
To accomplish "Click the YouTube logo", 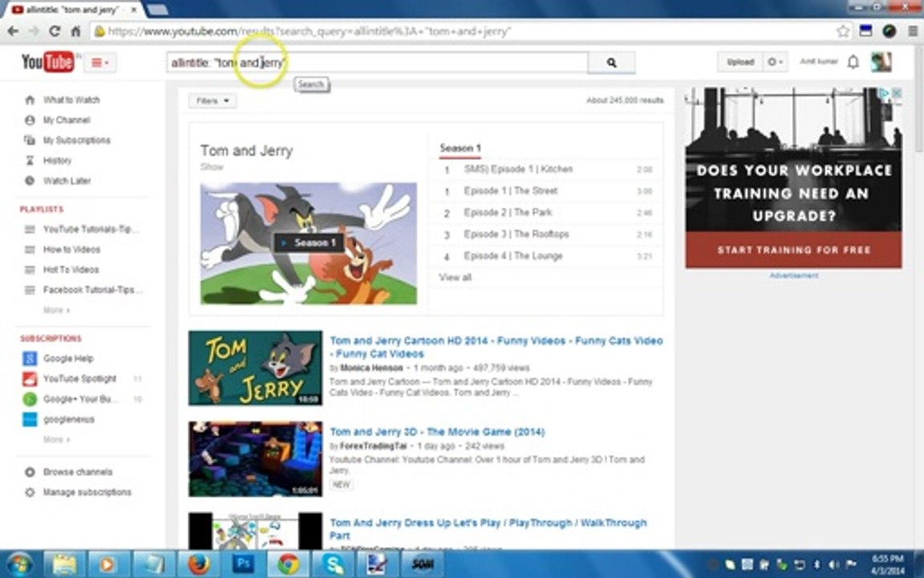I will (47, 62).
